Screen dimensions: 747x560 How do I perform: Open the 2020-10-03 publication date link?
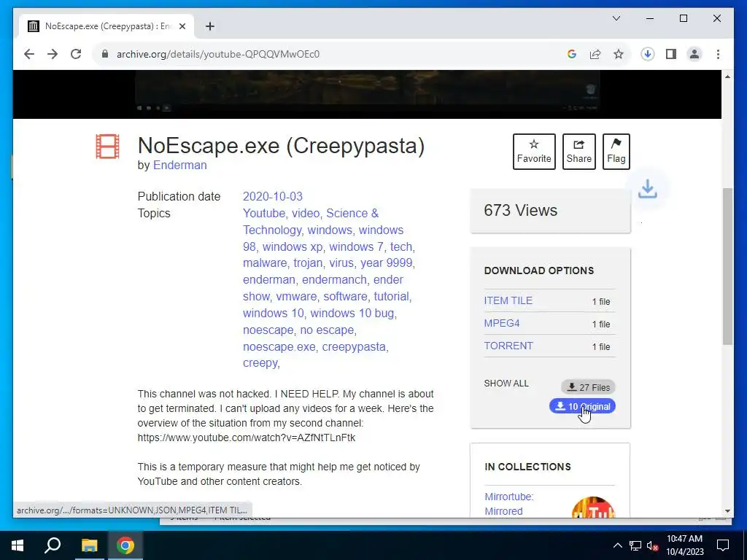[273, 196]
